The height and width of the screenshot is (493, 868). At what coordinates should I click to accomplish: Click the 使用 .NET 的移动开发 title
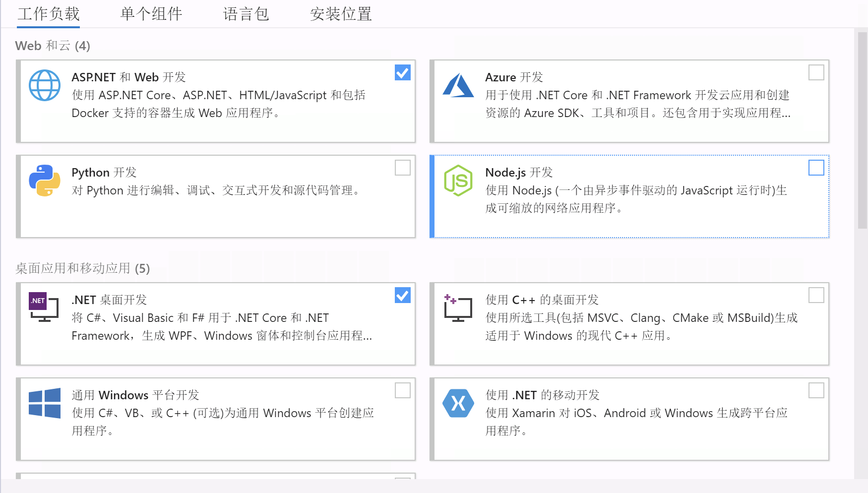click(542, 395)
